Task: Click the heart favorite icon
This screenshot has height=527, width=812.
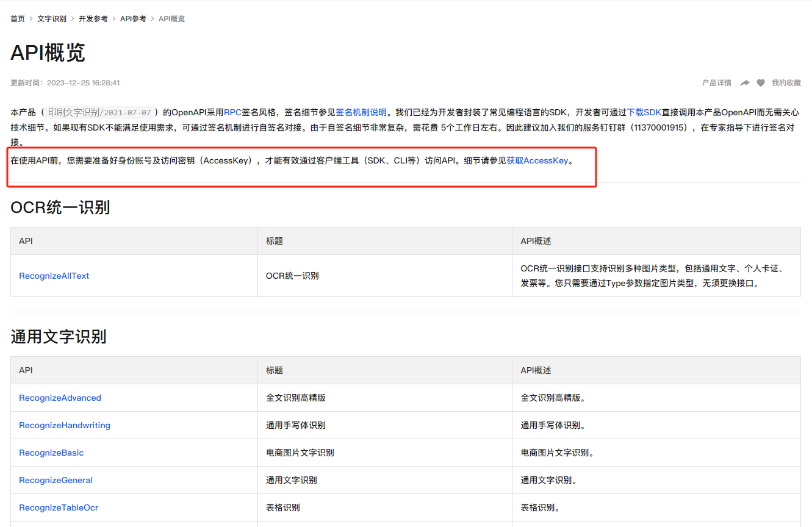Action: coord(761,83)
